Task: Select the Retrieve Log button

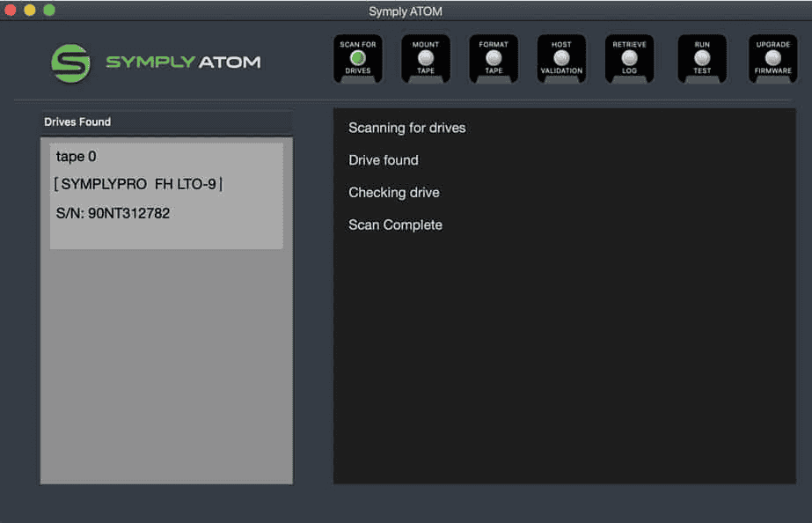Action: coord(629,58)
